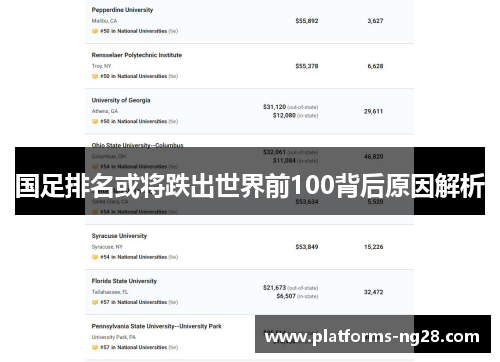The image size is (500, 362).
Task: Click Pepperdine's tuition value $55,892
Action: point(307,21)
